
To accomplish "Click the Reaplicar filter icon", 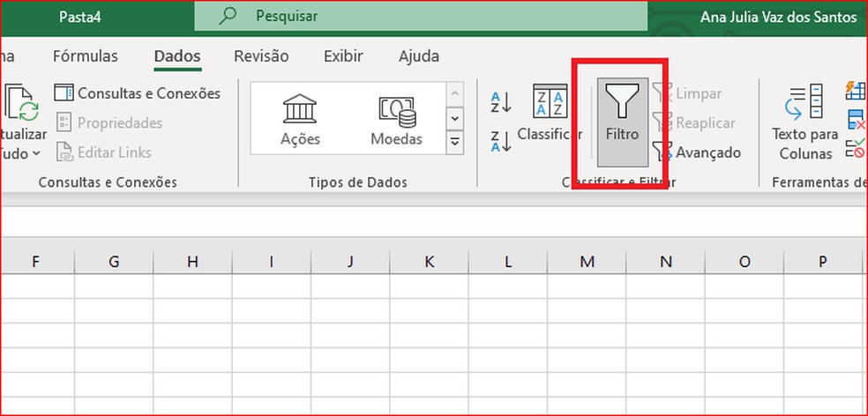I will click(662, 123).
